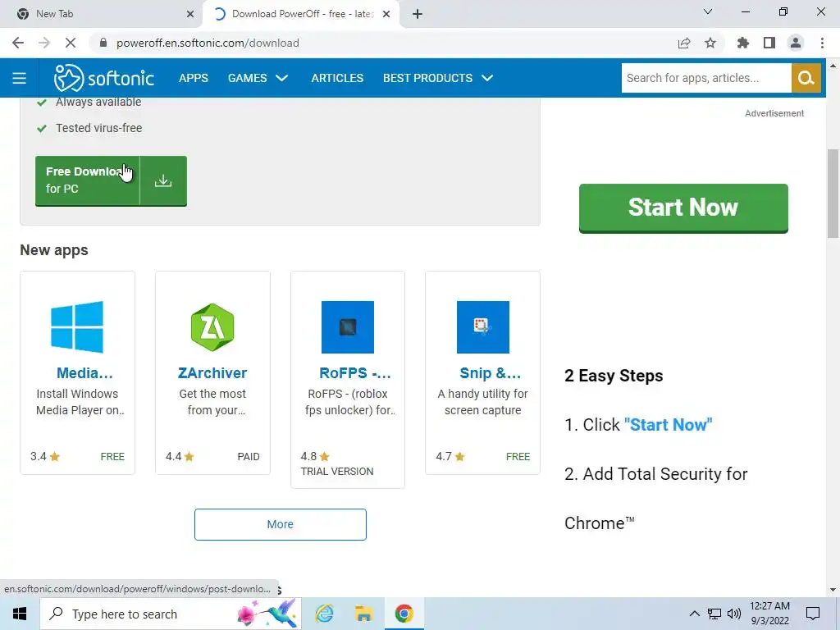Open File Explorer from the taskbar
The image size is (840, 630).
point(363,614)
